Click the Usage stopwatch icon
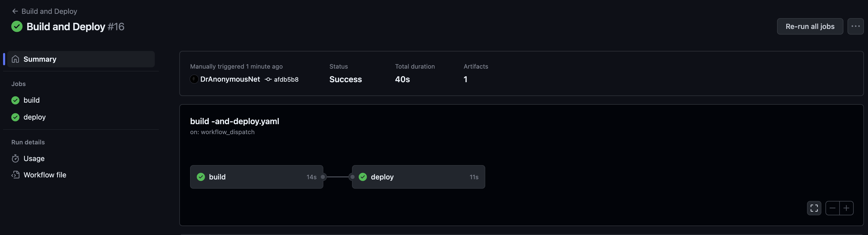 (x=15, y=158)
